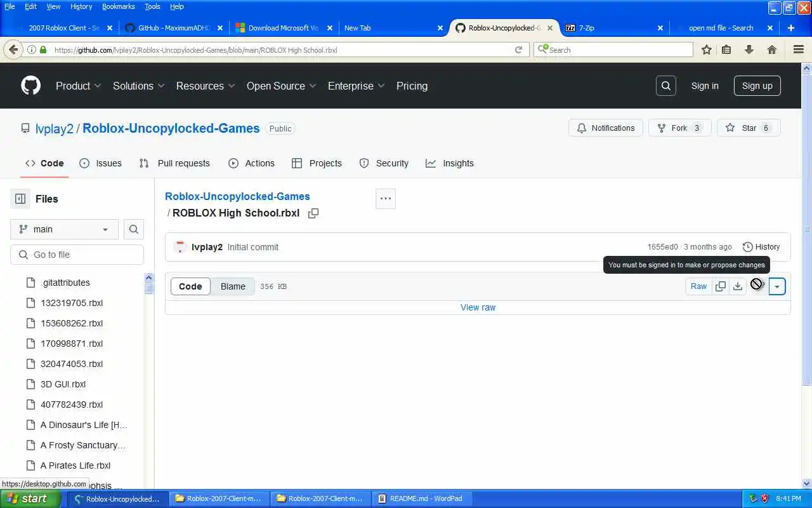
Task: Copy file path next to ROBLOX High School.rbxl
Action: click(313, 213)
